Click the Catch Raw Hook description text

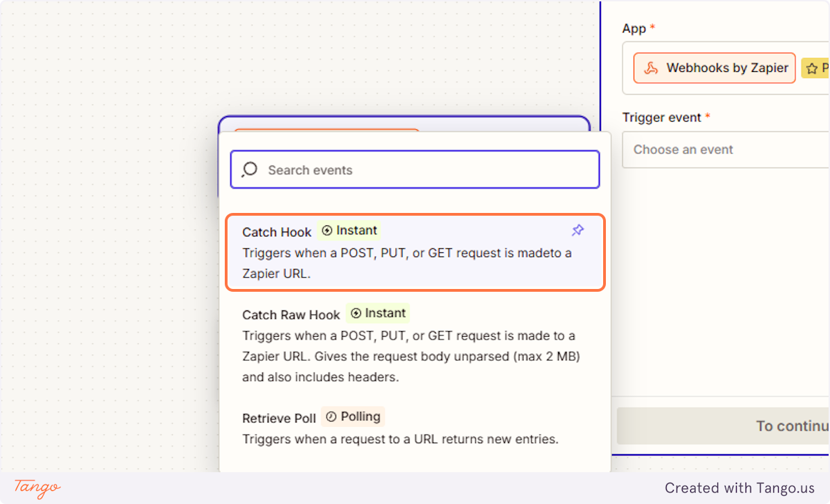pos(411,357)
